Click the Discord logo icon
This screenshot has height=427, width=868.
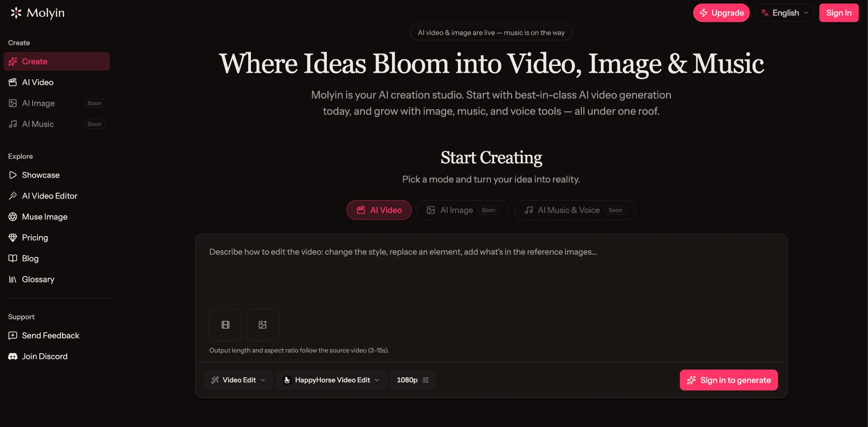13,356
